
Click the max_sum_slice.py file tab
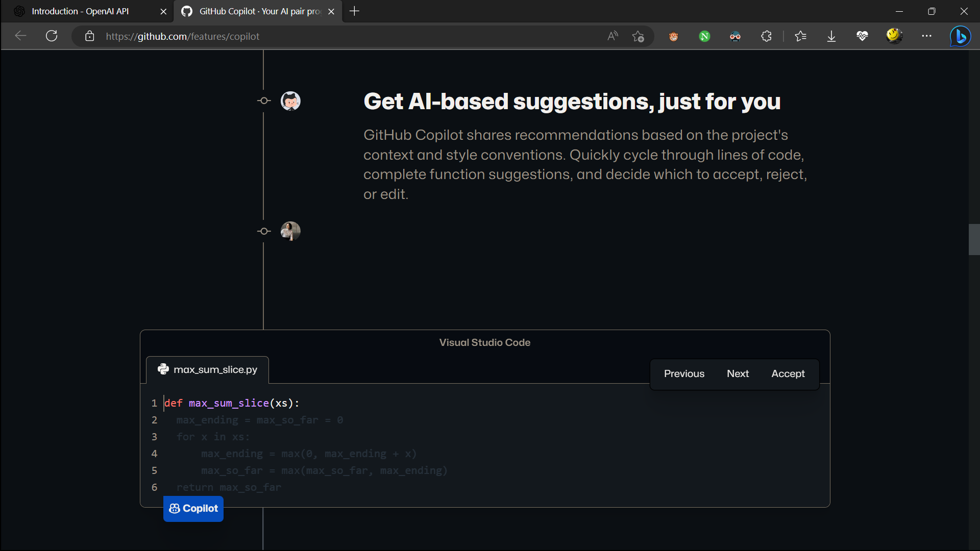tap(207, 369)
